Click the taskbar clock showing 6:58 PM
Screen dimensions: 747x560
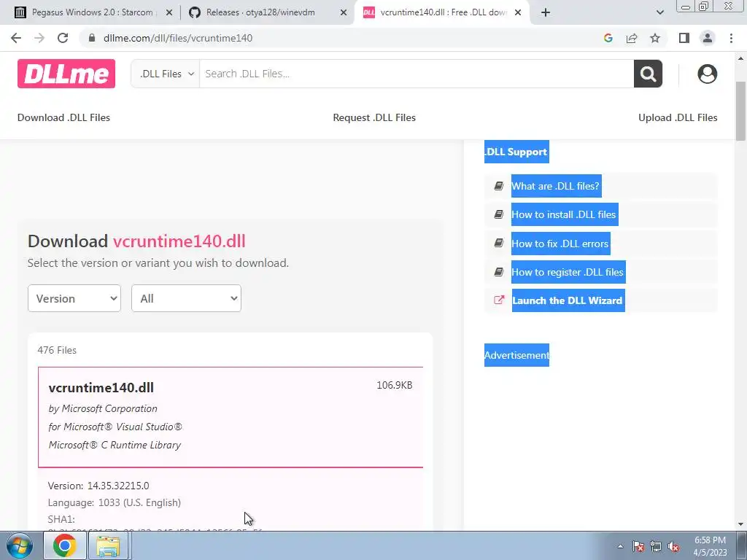[x=710, y=546]
